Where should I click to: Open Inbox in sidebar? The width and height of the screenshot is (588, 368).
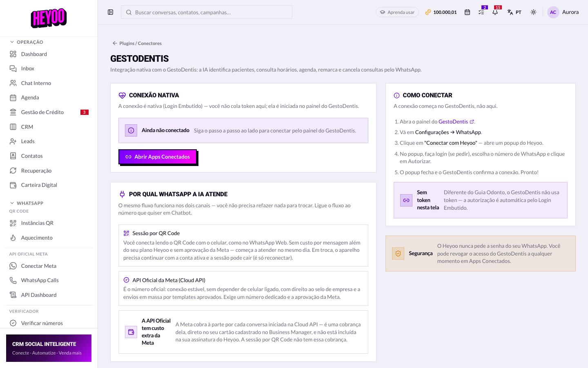pos(49,68)
